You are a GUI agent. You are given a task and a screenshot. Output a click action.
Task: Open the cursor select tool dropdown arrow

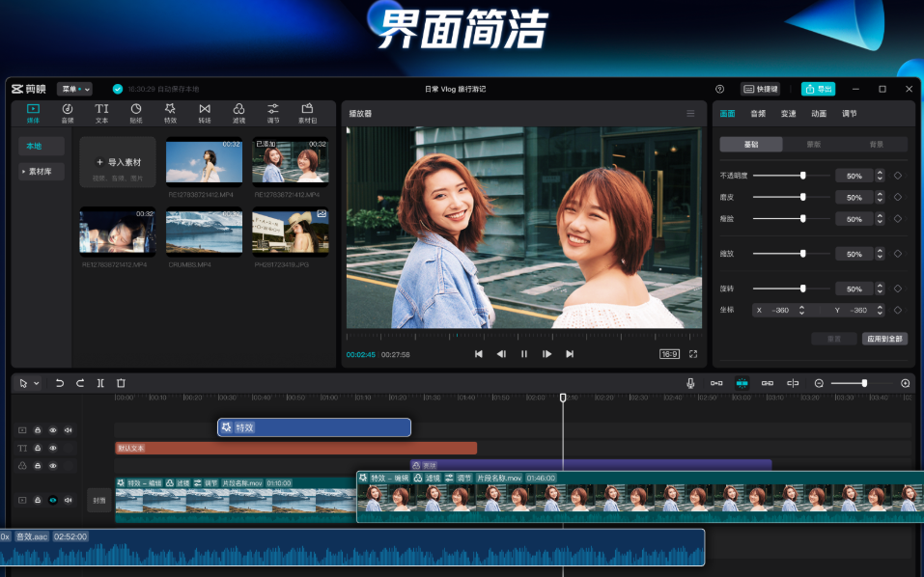(37, 383)
